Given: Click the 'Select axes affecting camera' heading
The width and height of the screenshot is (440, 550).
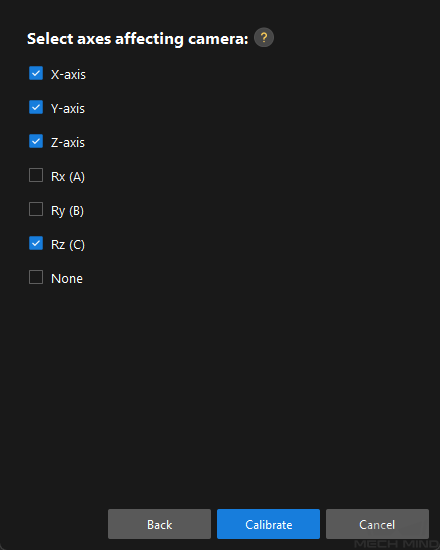Looking at the screenshot, I should coord(138,39).
